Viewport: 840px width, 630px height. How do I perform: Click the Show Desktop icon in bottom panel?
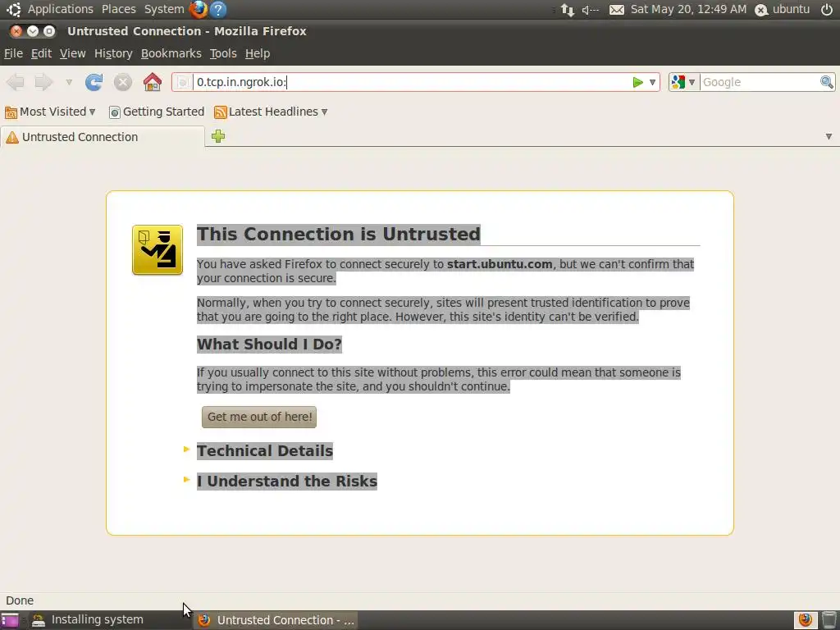coord(10,620)
